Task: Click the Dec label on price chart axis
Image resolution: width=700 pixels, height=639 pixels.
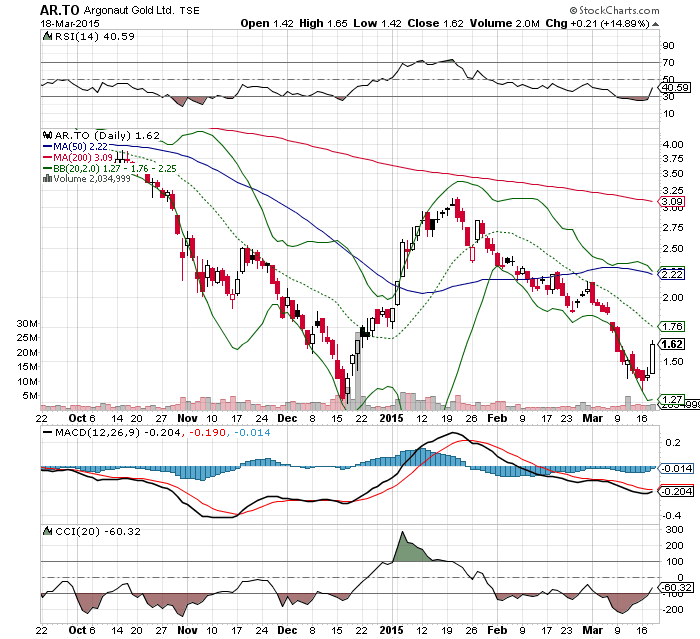Action: tap(287, 418)
